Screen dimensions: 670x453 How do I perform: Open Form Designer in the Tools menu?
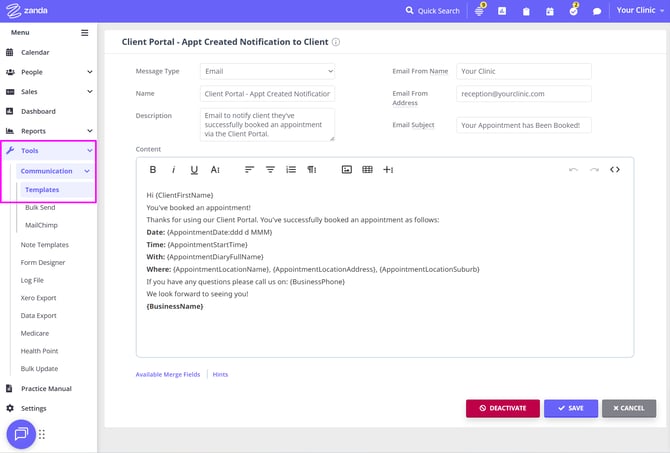[45, 263]
